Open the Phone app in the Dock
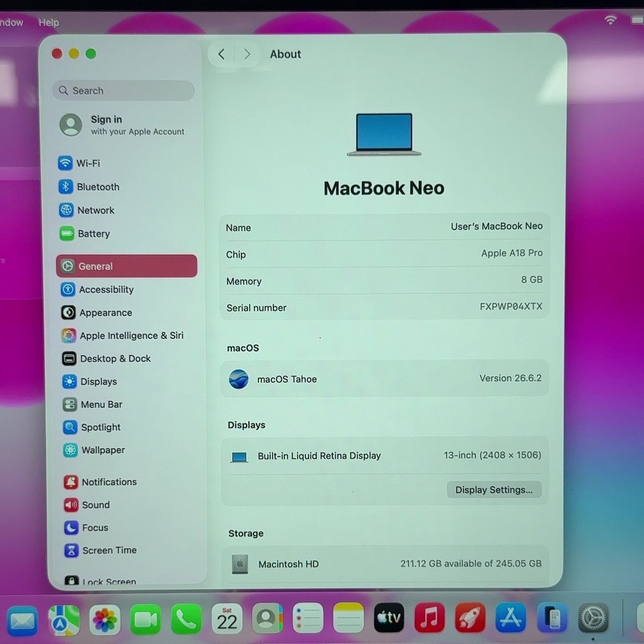 point(186,619)
